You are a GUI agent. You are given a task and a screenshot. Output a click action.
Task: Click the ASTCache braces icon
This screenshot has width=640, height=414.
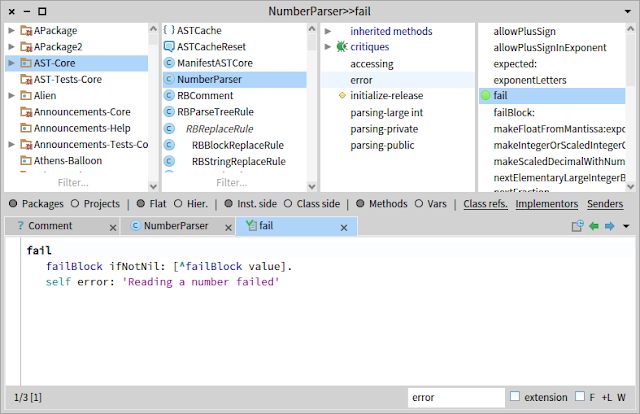(x=169, y=30)
